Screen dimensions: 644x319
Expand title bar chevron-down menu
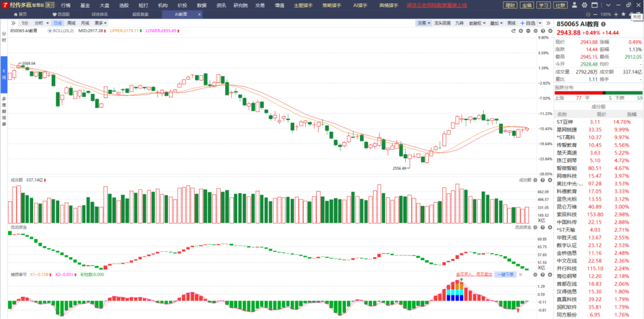pyautogui.click(x=608, y=5)
